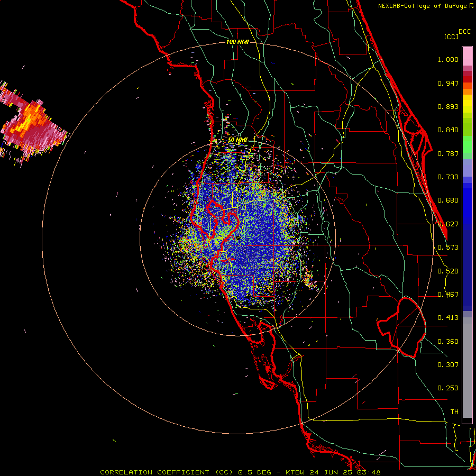Click the 0.680 scale value

pyautogui.click(x=448, y=200)
